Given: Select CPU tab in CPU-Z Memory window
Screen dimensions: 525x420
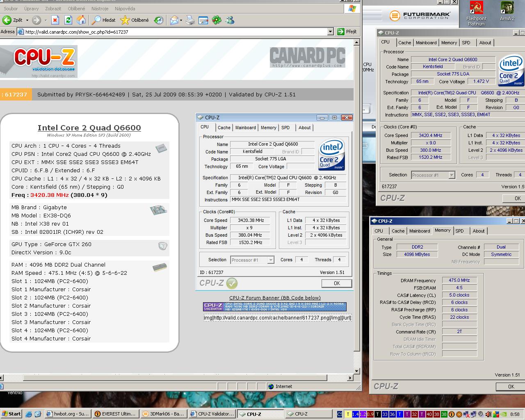Looking at the screenshot, I should tap(379, 231).
